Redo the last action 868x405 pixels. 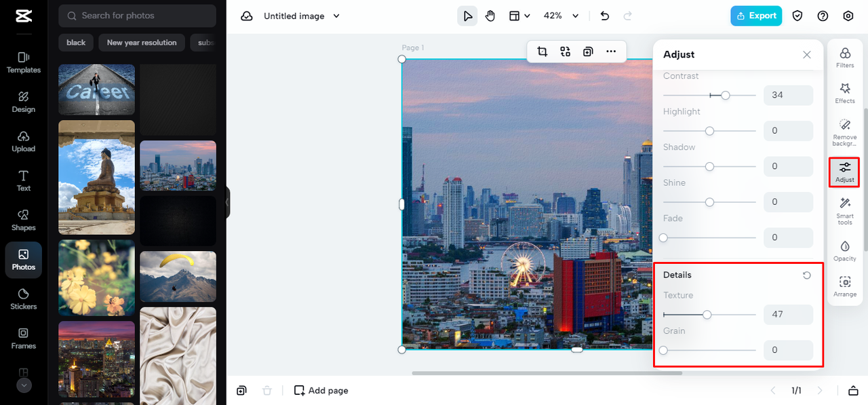(x=627, y=16)
